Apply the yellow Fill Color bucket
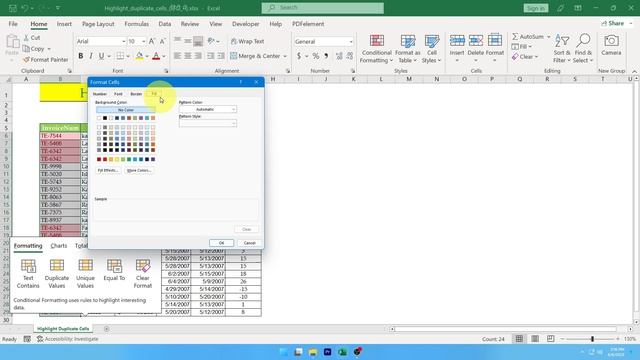 click(x=140, y=56)
